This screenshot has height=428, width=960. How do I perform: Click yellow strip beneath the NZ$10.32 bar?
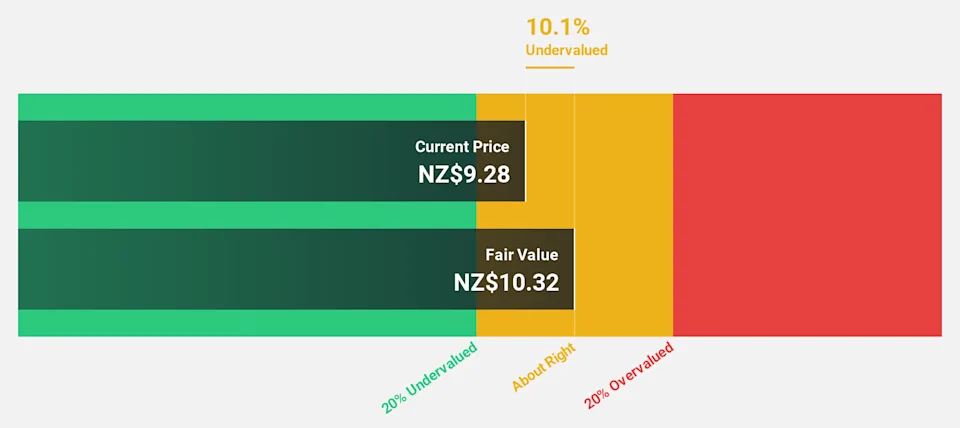tap(525, 323)
